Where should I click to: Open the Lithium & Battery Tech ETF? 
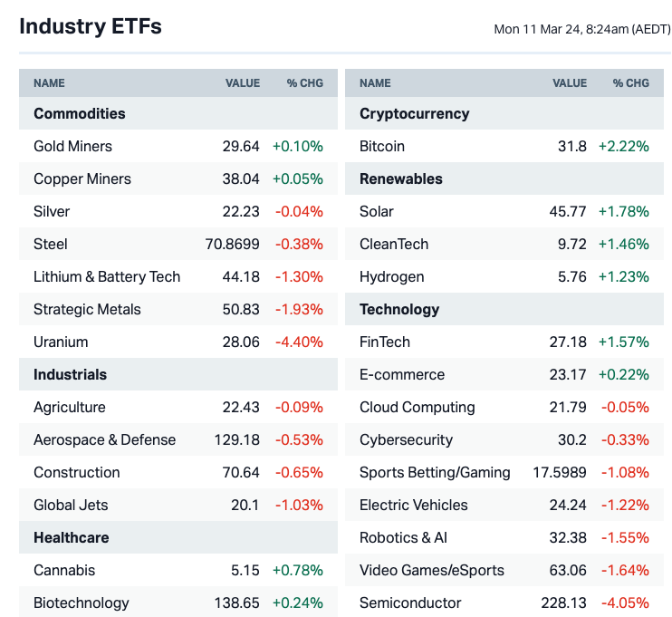(107, 276)
